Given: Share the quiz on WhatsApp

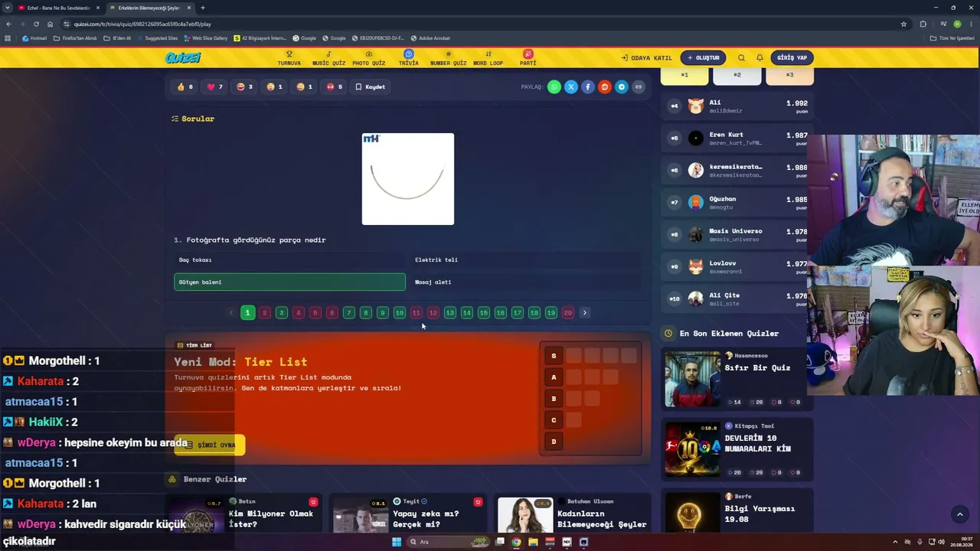Looking at the screenshot, I should [554, 87].
